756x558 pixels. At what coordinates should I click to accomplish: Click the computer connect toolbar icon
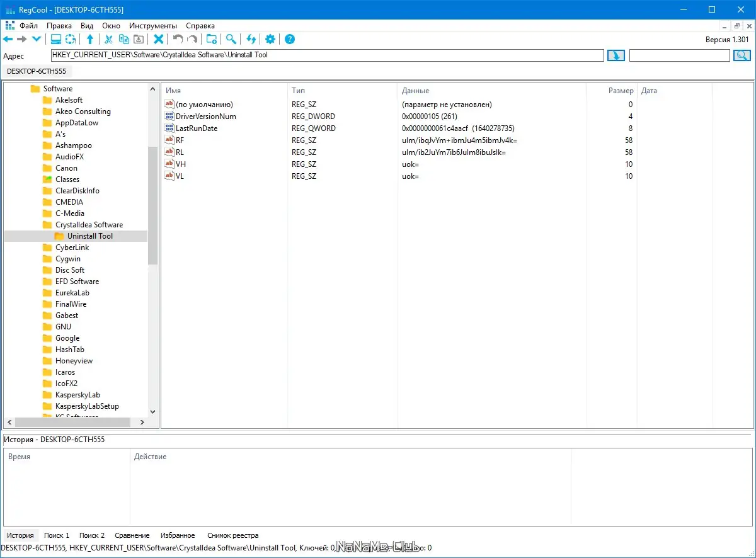(x=56, y=39)
